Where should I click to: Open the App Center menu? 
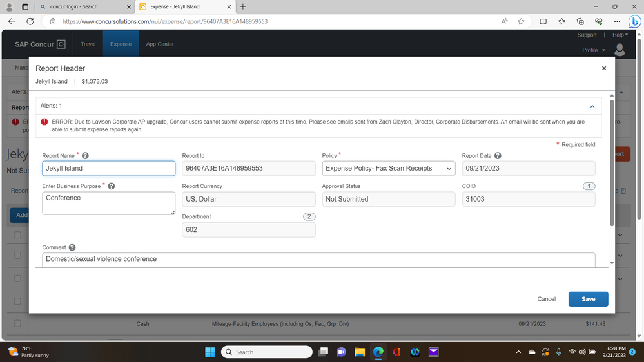click(160, 44)
